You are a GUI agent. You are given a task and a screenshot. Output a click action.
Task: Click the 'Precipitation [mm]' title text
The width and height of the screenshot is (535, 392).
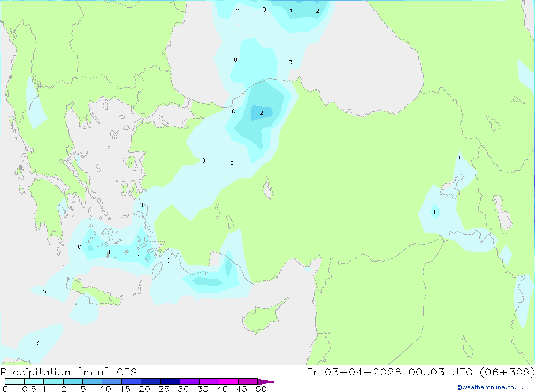pyautogui.click(x=55, y=372)
